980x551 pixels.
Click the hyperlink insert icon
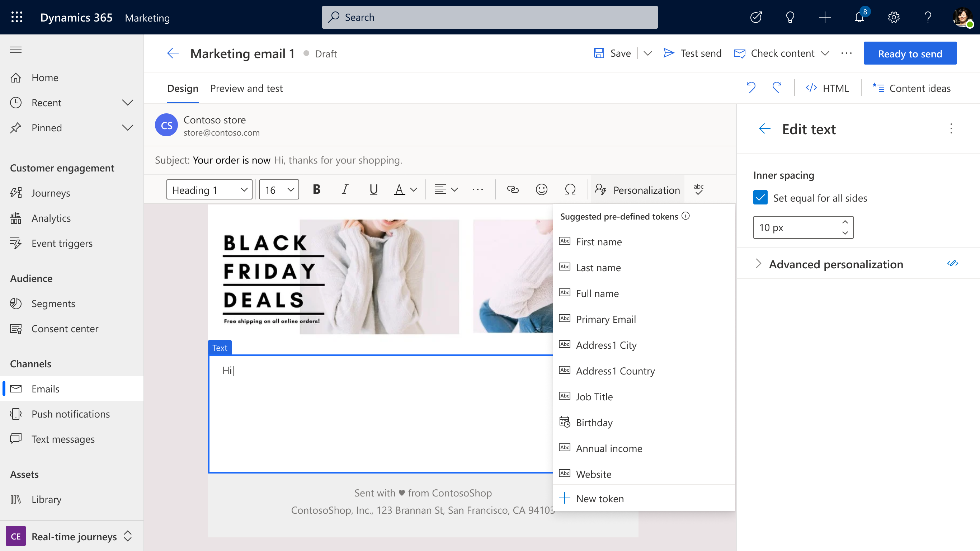(512, 189)
